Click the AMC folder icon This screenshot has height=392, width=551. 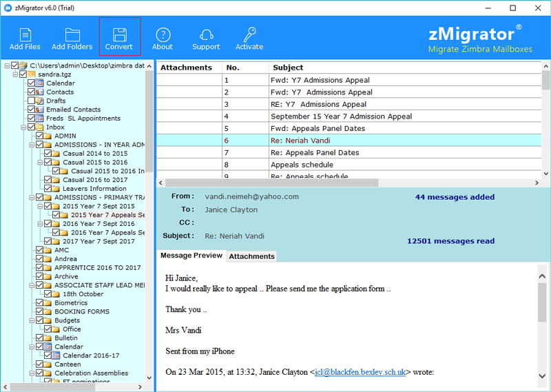pos(48,250)
